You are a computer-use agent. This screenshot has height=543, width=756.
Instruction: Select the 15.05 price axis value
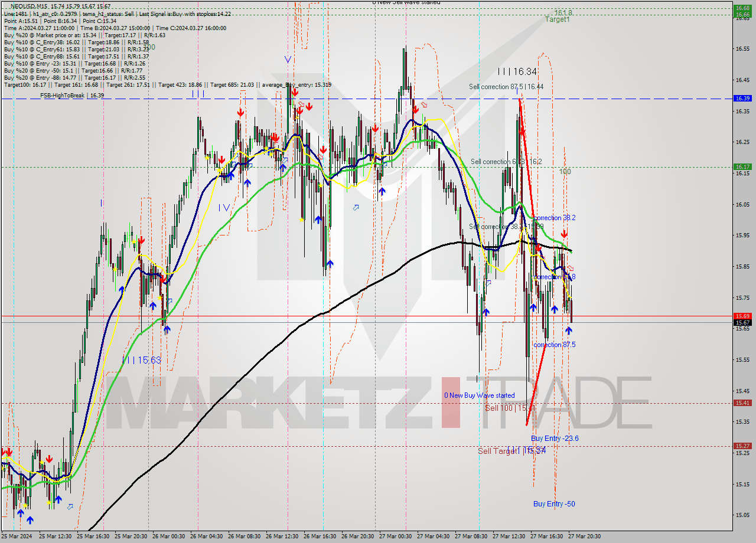coord(742,515)
